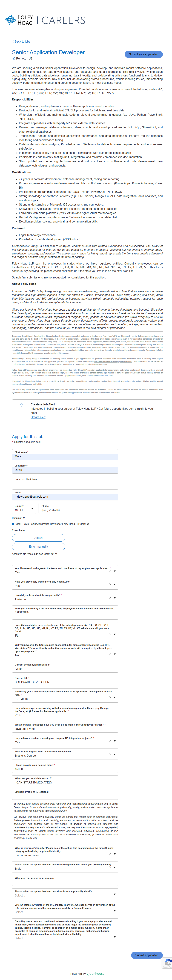Click the bell icon for job alerts
The image size is (172, 980).
pyautogui.click(x=21, y=405)
